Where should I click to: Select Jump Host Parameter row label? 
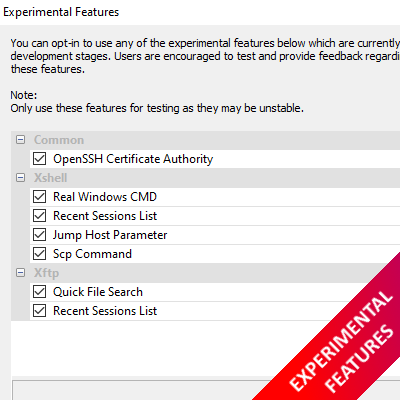(x=110, y=235)
